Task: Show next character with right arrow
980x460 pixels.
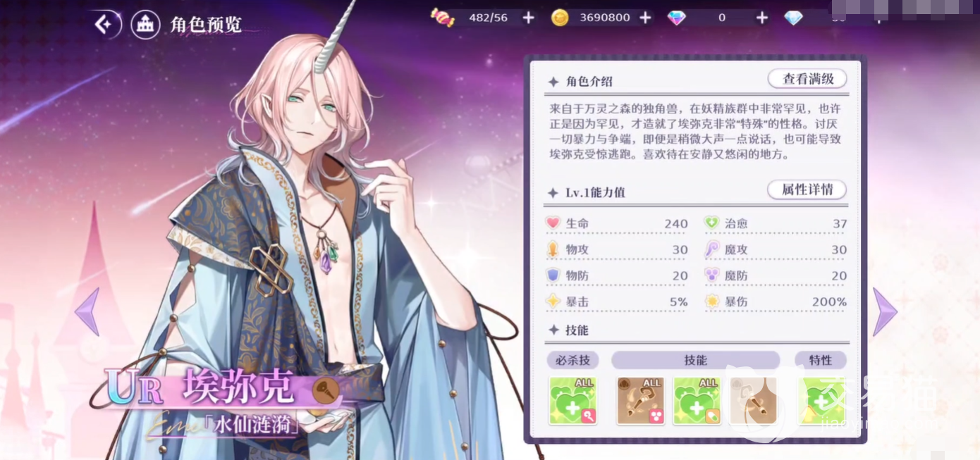Action: point(884,311)
